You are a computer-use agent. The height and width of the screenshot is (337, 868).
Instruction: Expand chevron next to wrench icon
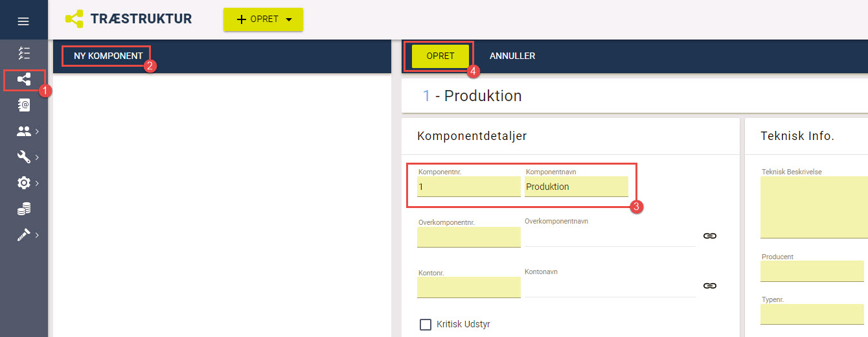click(x=38, y=157)
